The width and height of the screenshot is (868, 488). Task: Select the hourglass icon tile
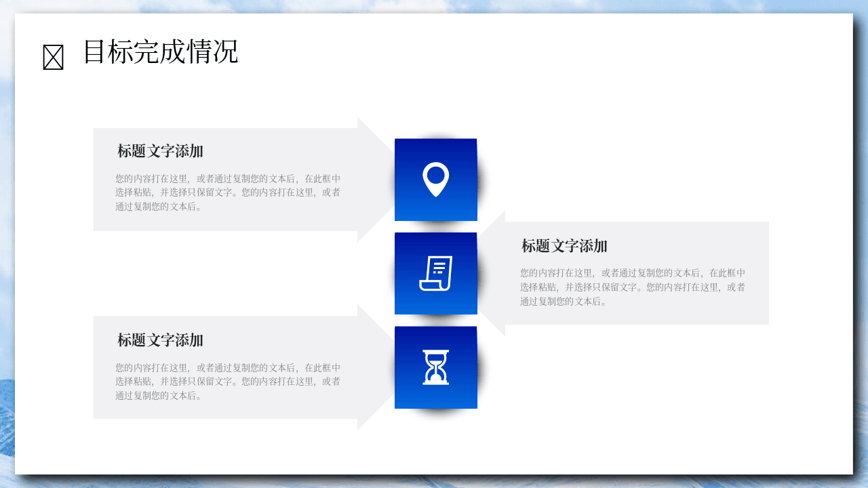[x=436, y=367]
